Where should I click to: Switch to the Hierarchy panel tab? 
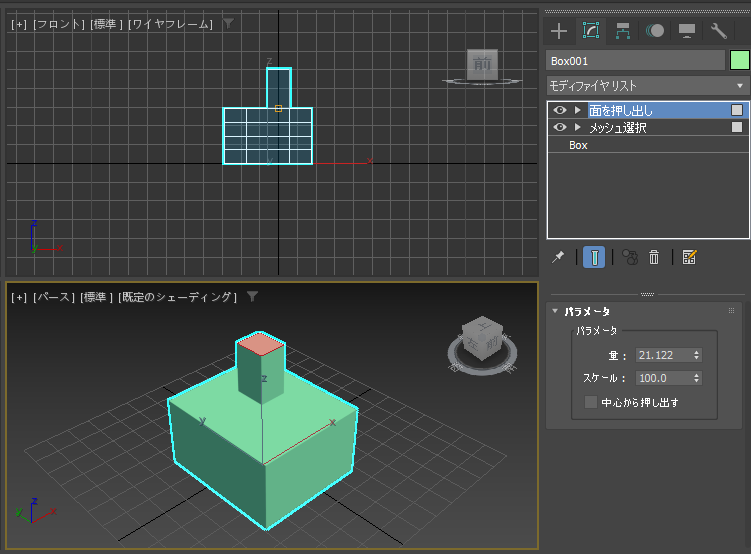623,31
